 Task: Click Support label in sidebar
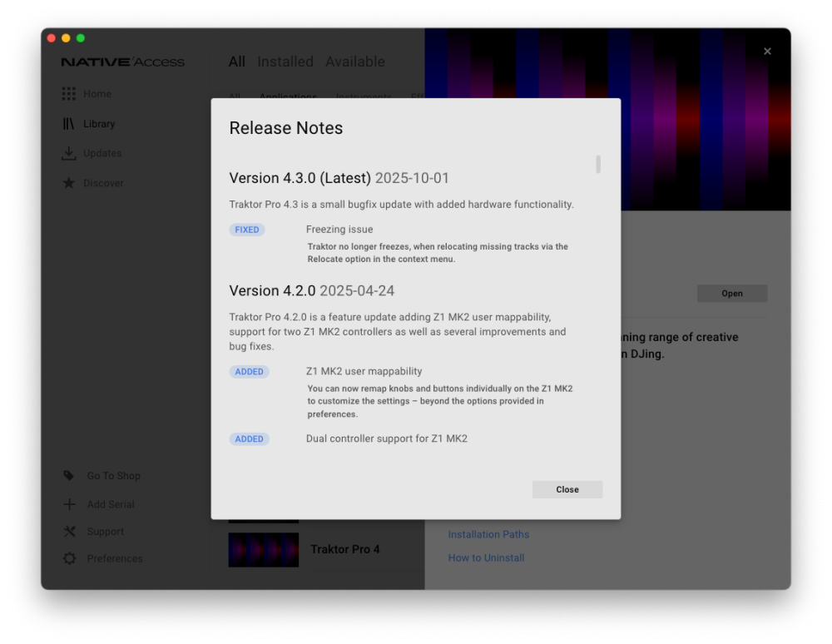(105, 532)
